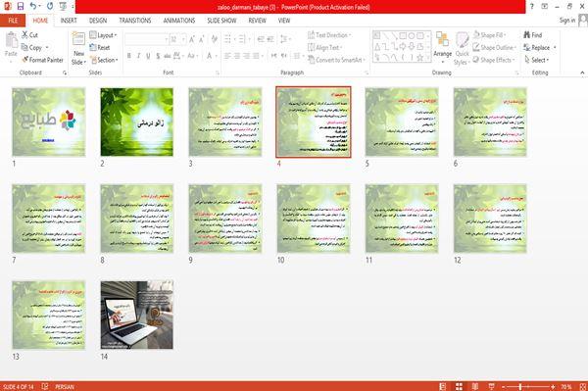Toggle Strikethrough formatting
This screenshot has width=588, height=391.
168,56
